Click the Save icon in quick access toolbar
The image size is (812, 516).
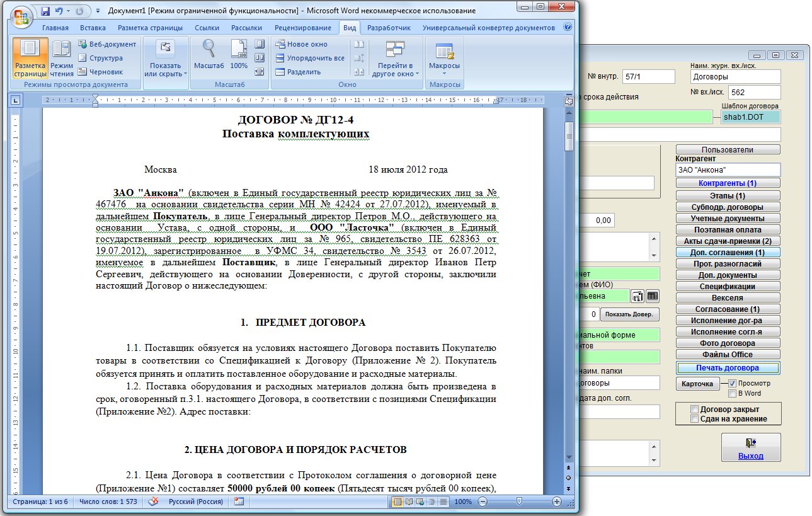[45, 11]
